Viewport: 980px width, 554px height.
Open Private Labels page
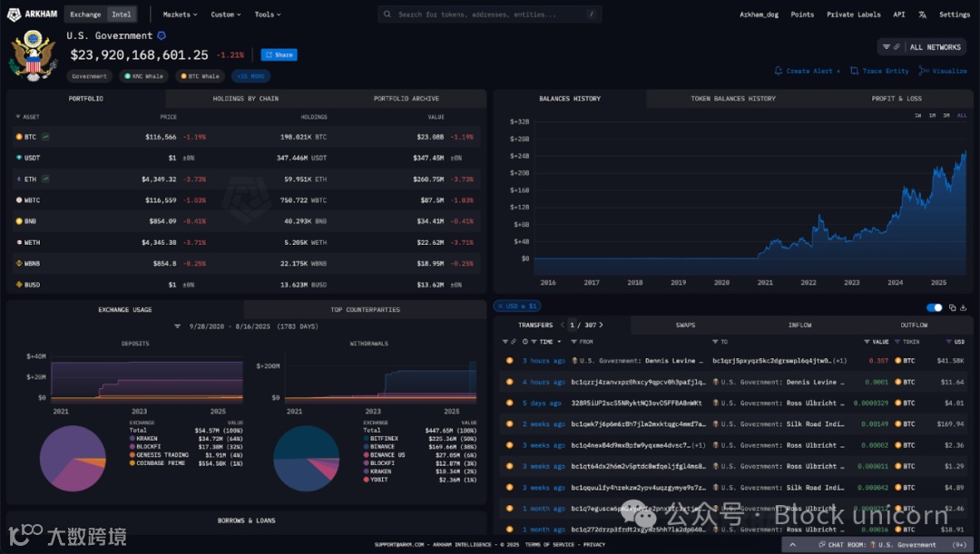tap(853, 15)
